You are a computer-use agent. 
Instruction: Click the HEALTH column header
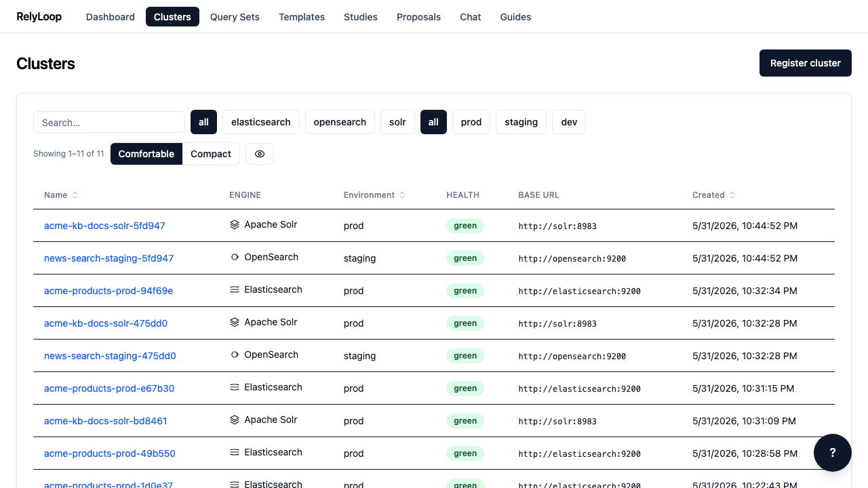(462, 195)
